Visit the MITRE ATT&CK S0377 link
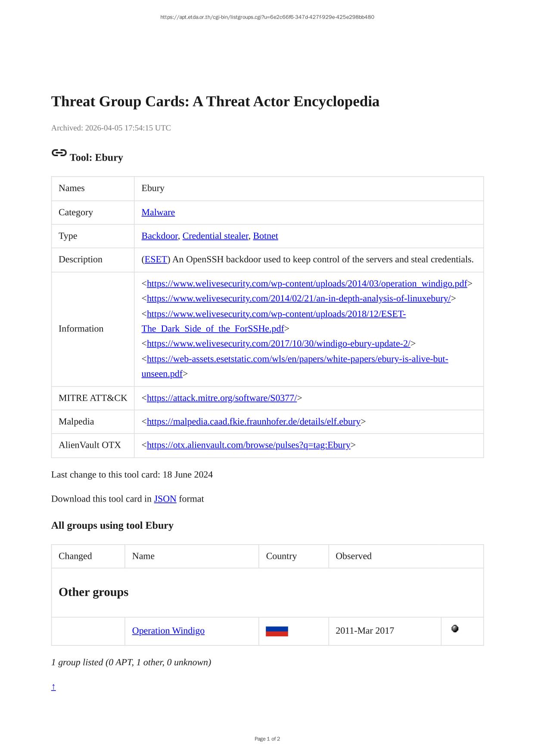This screenshot has width=535, height=756. pos(221,398)
